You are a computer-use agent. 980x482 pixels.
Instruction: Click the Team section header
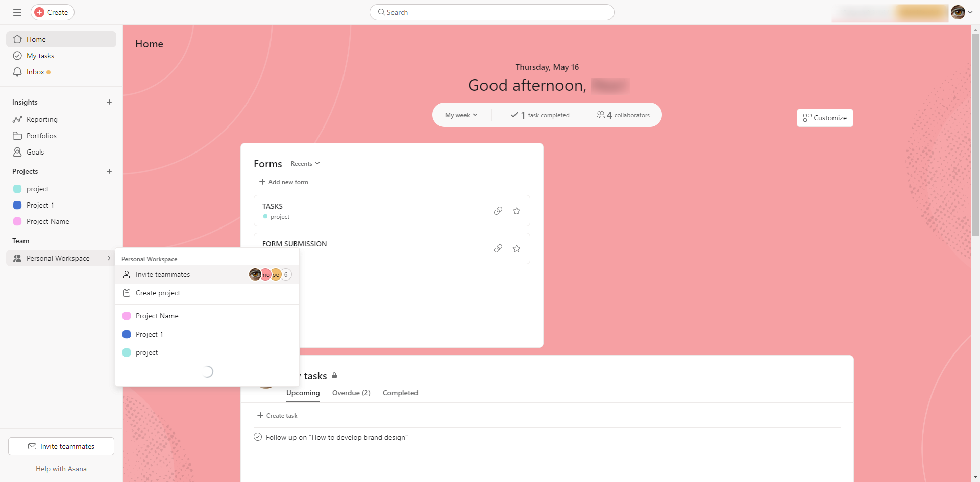click(x=21, y=241)
